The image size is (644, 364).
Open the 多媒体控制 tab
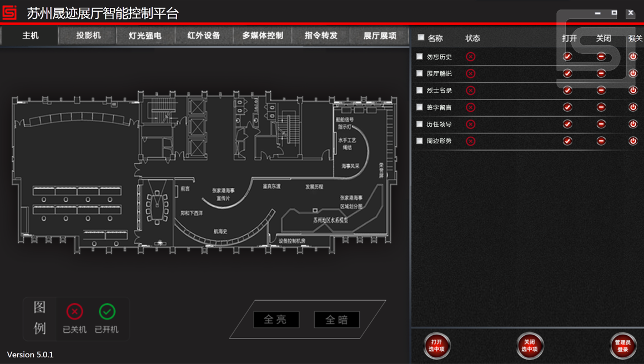[x=262, y=35]
